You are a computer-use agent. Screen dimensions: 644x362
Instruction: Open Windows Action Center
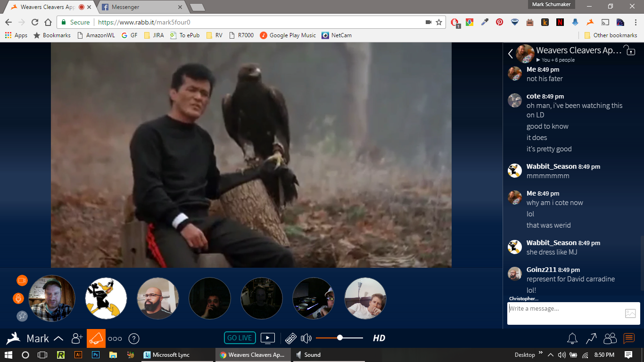point(628,355)
